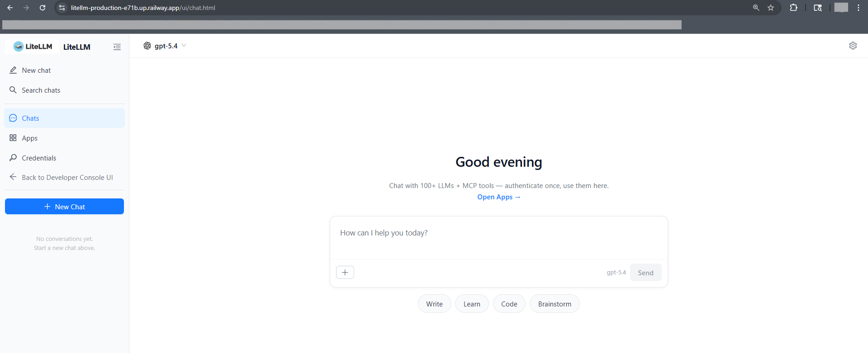
Task: Click the LiteLLM logo in sidebar
Action: pos(32,47)
